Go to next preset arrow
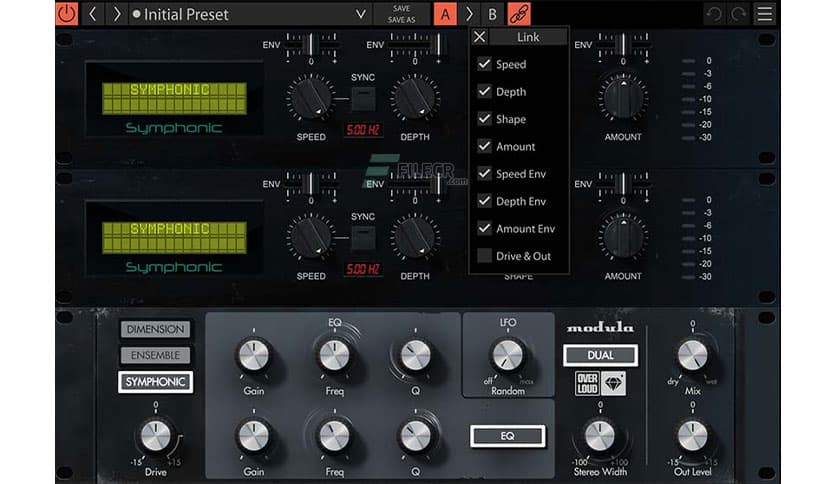The image size is (836, 484). pos(116,14)
